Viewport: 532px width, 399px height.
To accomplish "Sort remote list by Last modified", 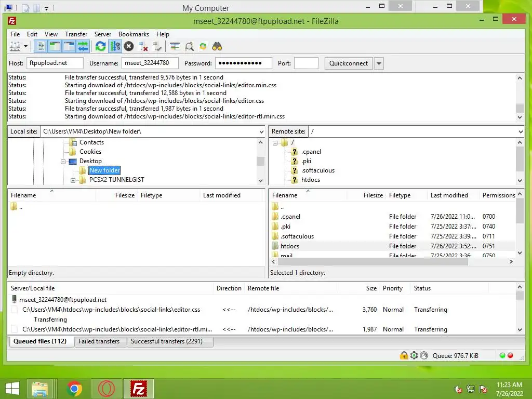I will click(449, 195).
